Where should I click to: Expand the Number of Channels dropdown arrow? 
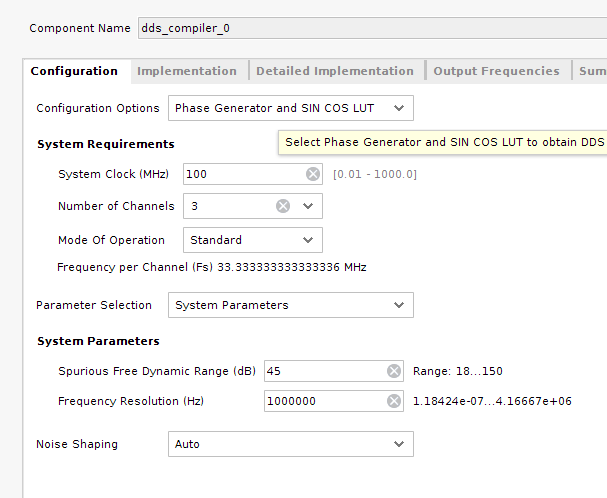(x=307, y=206)
